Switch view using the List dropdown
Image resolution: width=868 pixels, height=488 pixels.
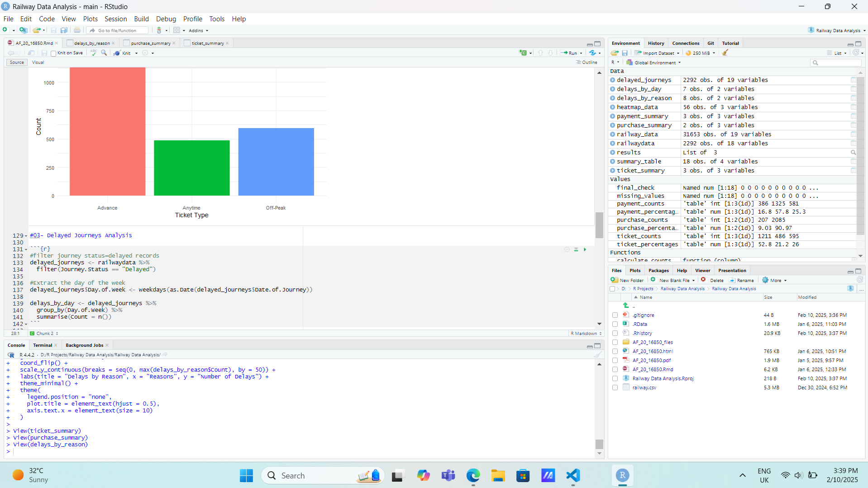837,53
